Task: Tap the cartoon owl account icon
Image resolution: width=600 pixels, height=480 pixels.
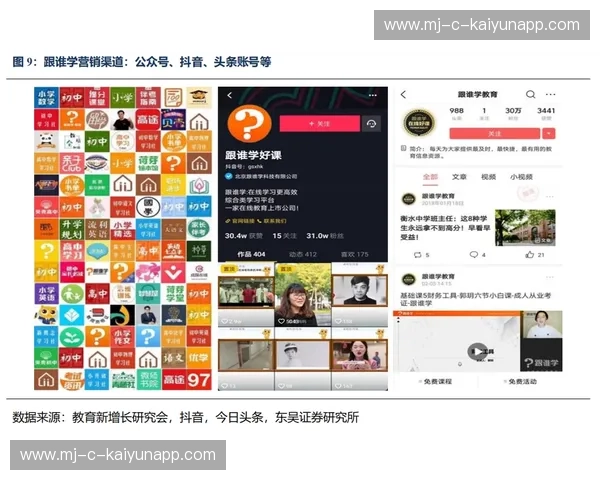Action: tap(46, 315)
